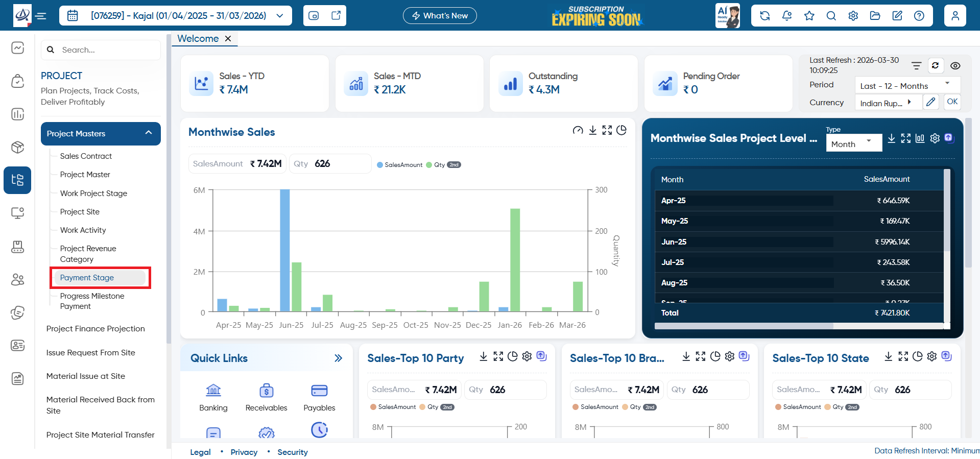This screenshot has height=459, width=980.
Task: Open the Privacy footer link
Action: [x=244, y=452]
